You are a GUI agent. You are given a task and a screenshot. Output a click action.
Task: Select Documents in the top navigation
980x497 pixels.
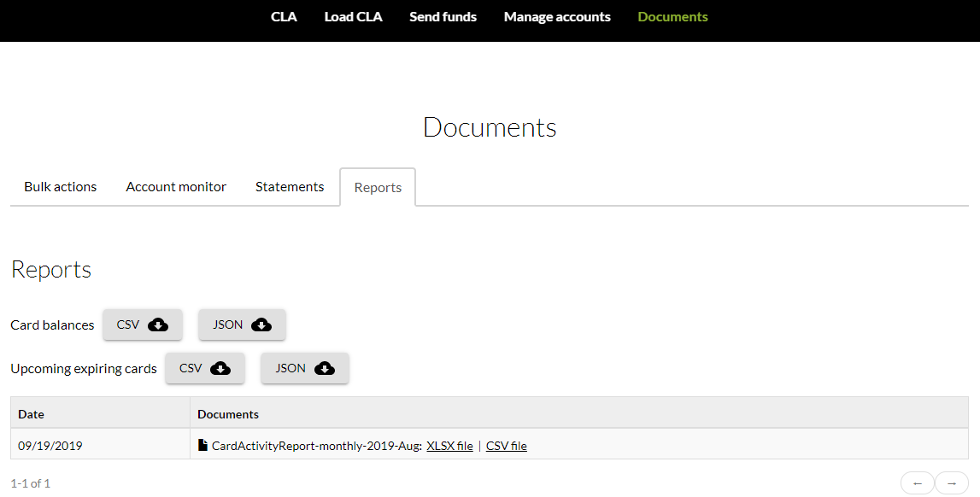[673, 17]
